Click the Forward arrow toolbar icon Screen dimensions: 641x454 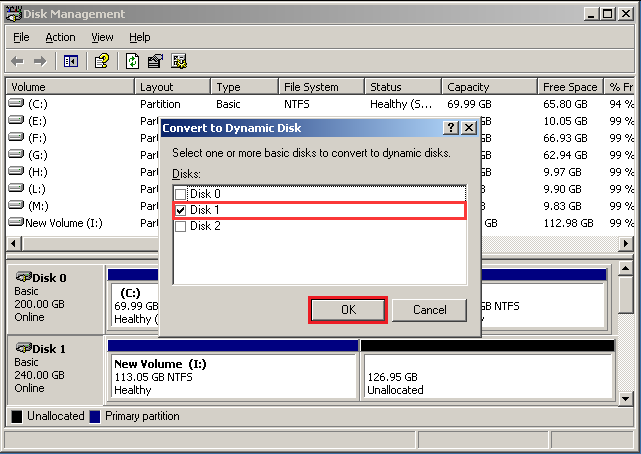40,62
